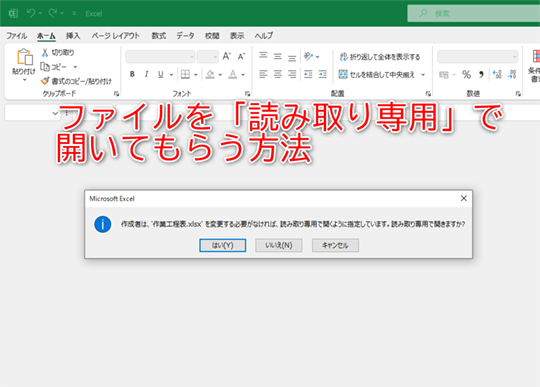Switch to the 挿入 (Insert) tab
The image size is (540, 387).
[73, 36]
